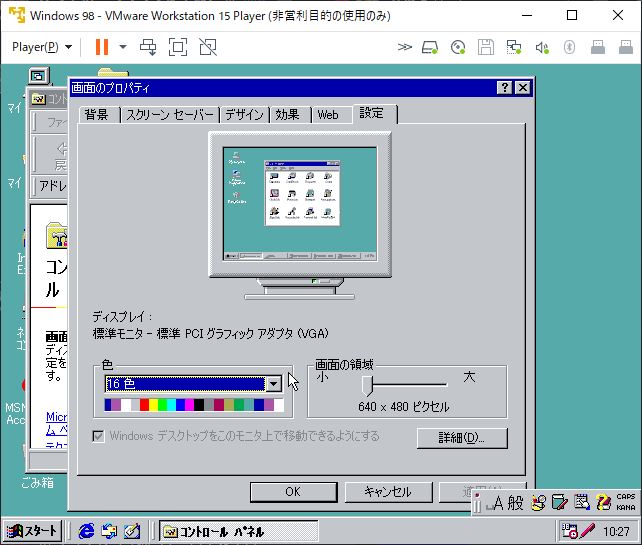Click the color palette preview bar
This screenshot has width=642, height=545.
194,405
